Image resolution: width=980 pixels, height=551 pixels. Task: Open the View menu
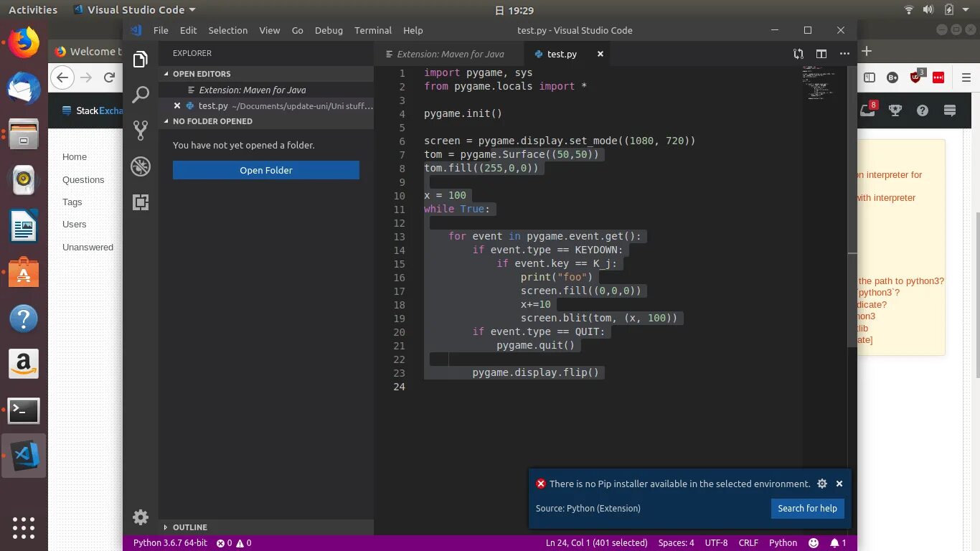pos(269,30)
